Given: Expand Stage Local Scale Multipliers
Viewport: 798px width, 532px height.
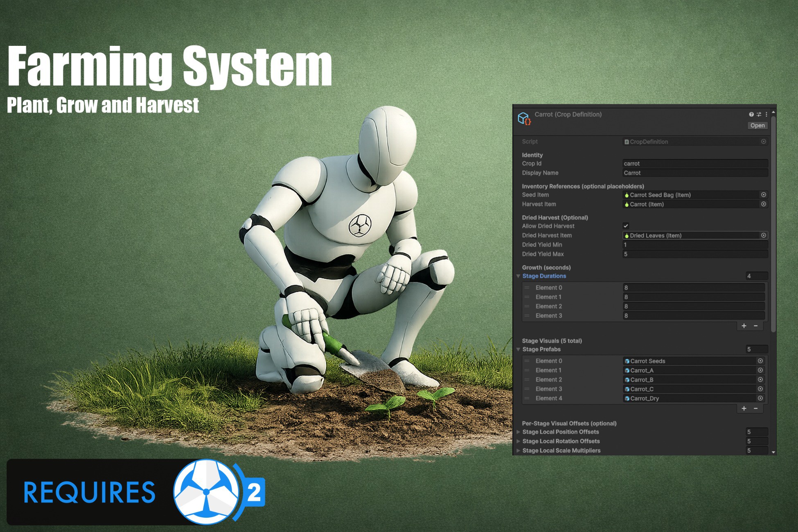Looking at the screenshot, I should click(518, 451).
